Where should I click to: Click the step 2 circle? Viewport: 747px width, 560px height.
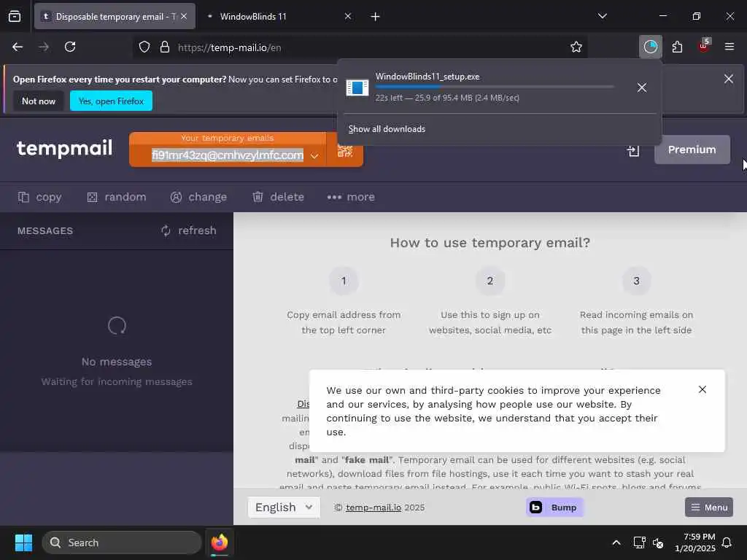pos(489,281)
